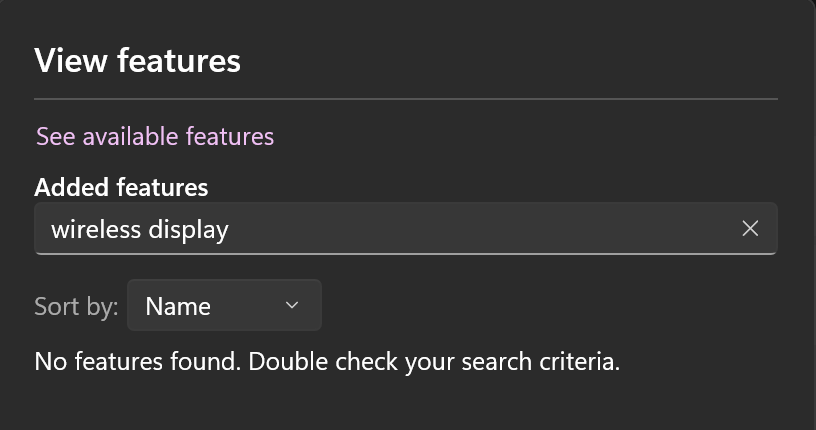816x430 pixels.
Task: Click the Added features label
Action: pyautogui.click(x=121, y=187)
